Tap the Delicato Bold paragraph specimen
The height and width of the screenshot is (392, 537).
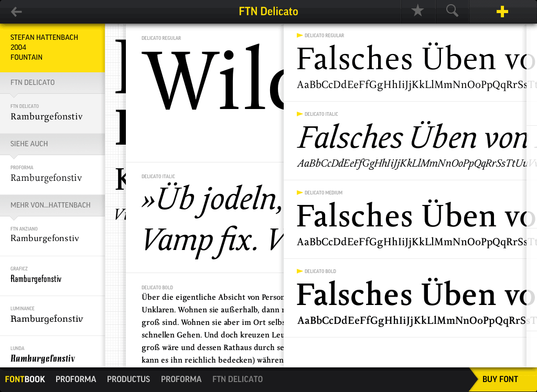pyautogui.click(x=213, y=328)
